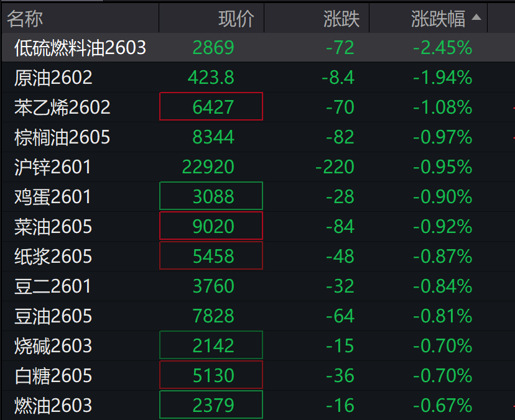
Task: Click the 现价 column header
Action: pos(236,19)
